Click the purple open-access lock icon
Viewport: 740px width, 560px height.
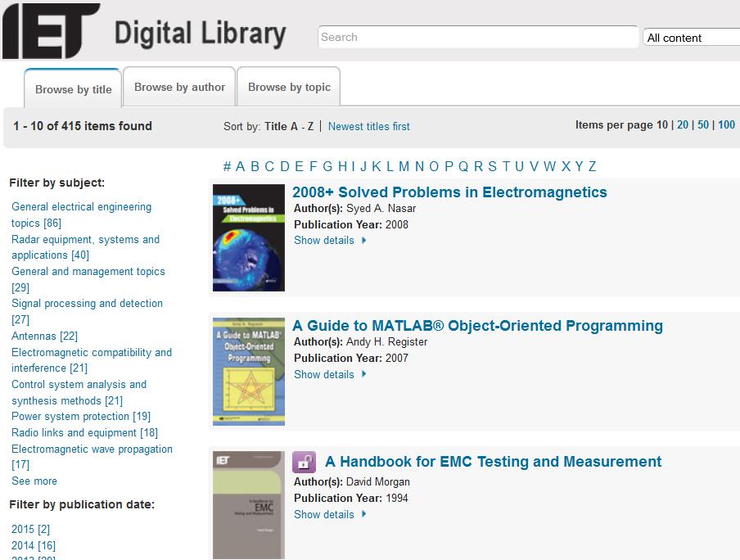(x=304, y=462)
